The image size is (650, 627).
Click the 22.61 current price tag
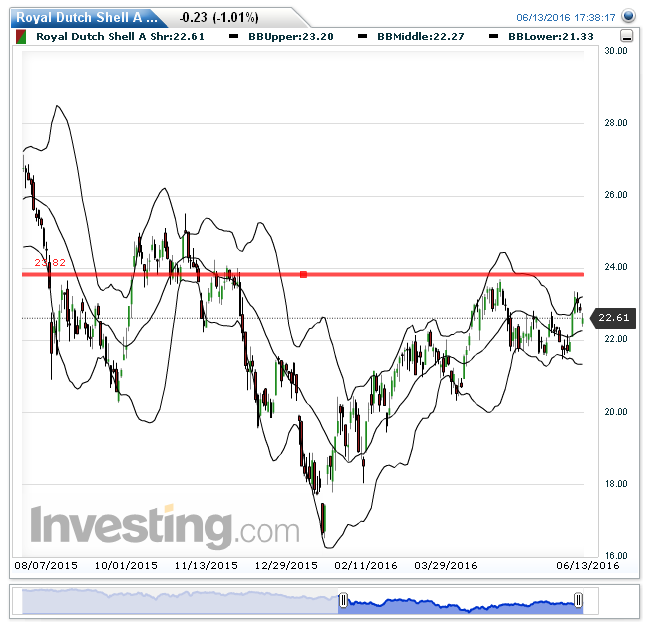(614, 318)
